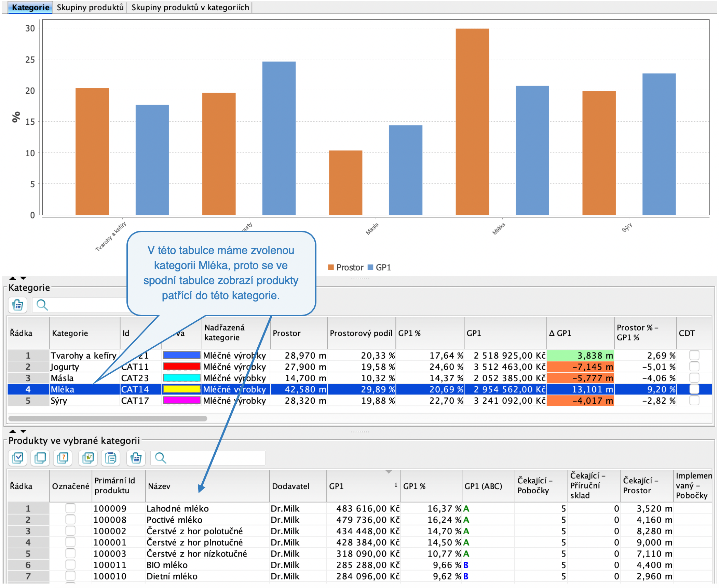Click the -7,145 m Δ GP1 cell

pos(580,366)
